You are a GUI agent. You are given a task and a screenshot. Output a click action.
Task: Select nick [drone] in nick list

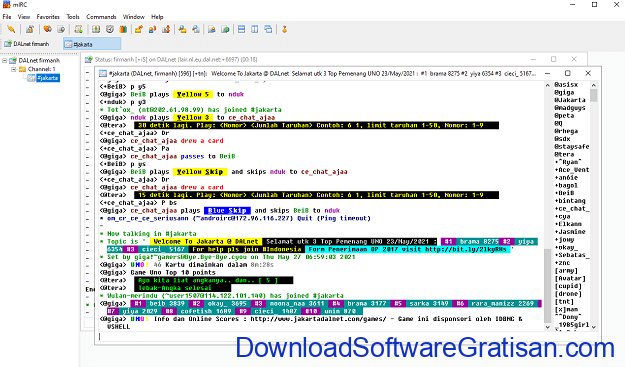[x=568, y=294]
